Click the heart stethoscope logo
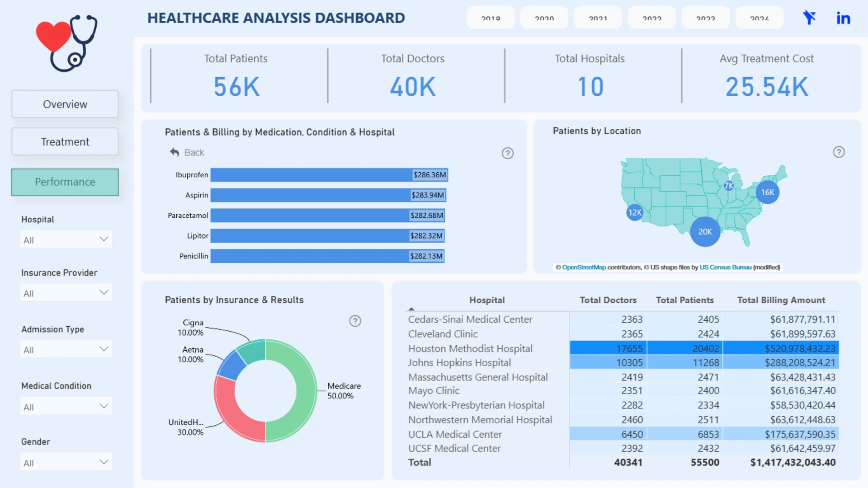 (66, 43)
